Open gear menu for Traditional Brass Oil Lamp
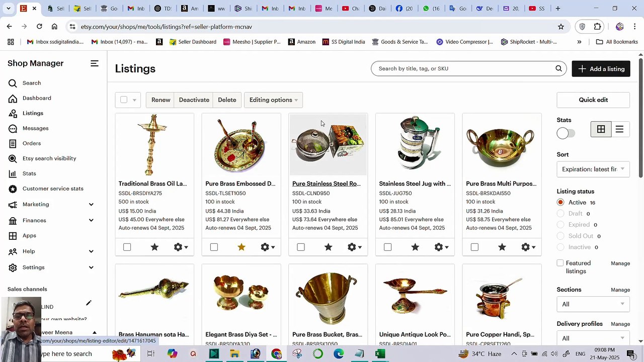644x362 pixels. [x=181, y=247]
